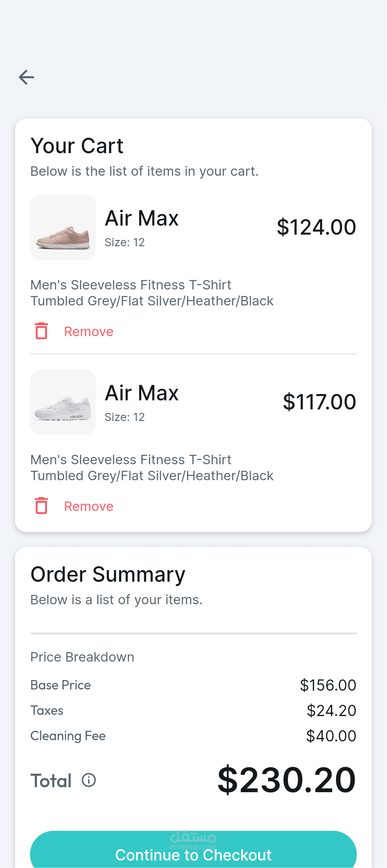Open the info icon beside Total

(x=89, y=780)
